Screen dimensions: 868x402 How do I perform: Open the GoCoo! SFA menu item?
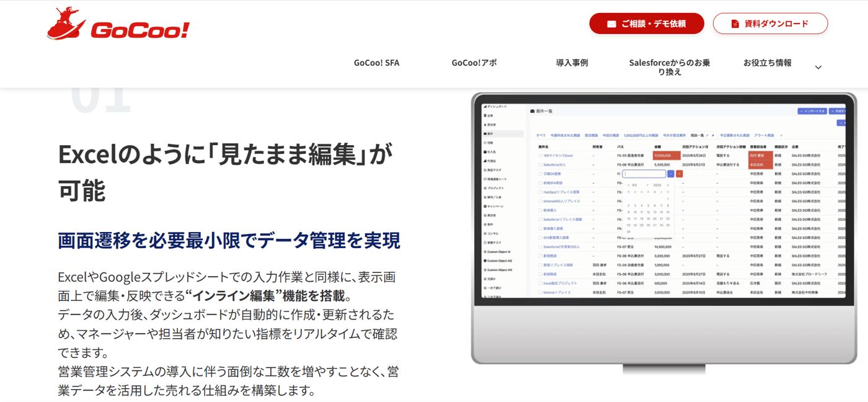376,63
